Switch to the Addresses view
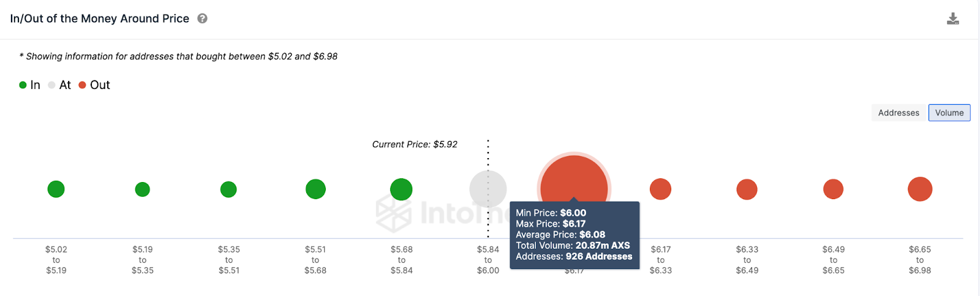Image resolution: width=980 pixels, height=296 pixels. coord(899,113)
